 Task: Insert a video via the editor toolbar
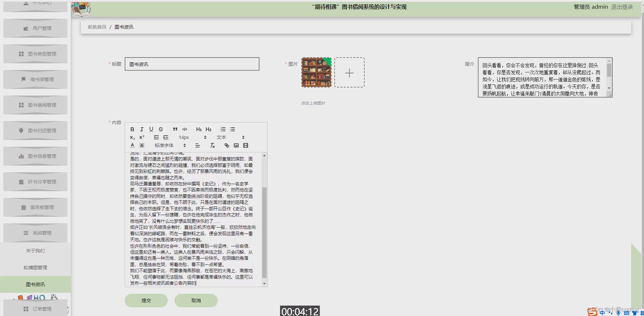coord(246,145)
